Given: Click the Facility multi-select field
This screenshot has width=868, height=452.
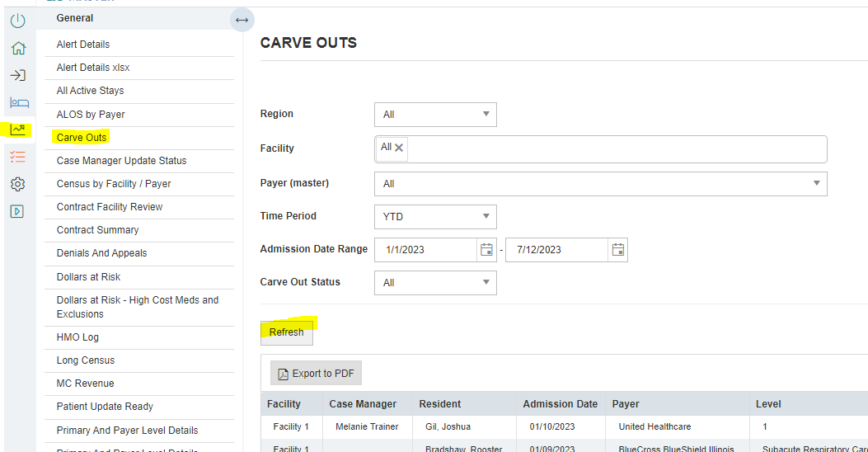Looking at the screenshot, I should (601, 149).
